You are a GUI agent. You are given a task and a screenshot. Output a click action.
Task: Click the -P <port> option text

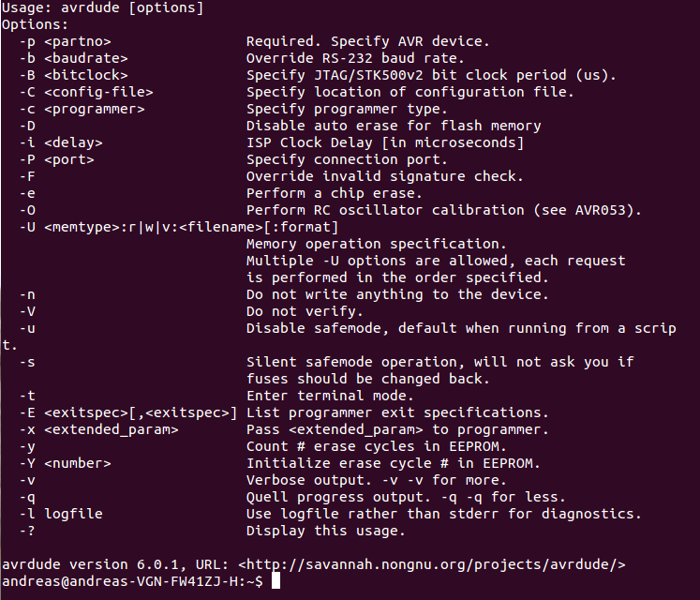tap(56, 159)
